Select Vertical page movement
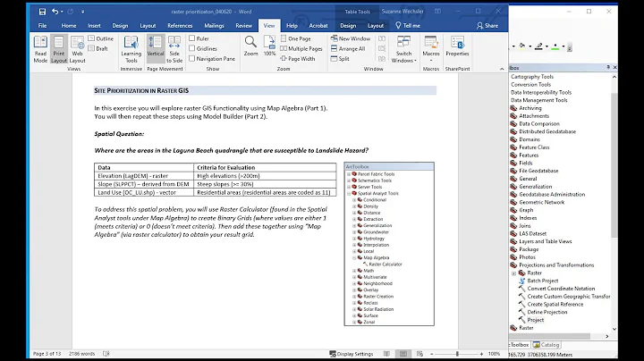644x361 pixels. click(156, 49)
